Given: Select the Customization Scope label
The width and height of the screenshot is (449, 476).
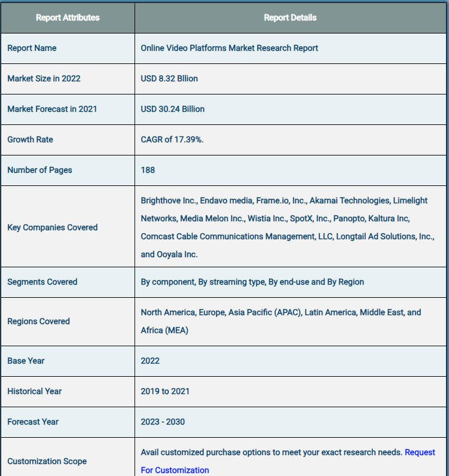Looking at the screenshot, I should point(47,461).
